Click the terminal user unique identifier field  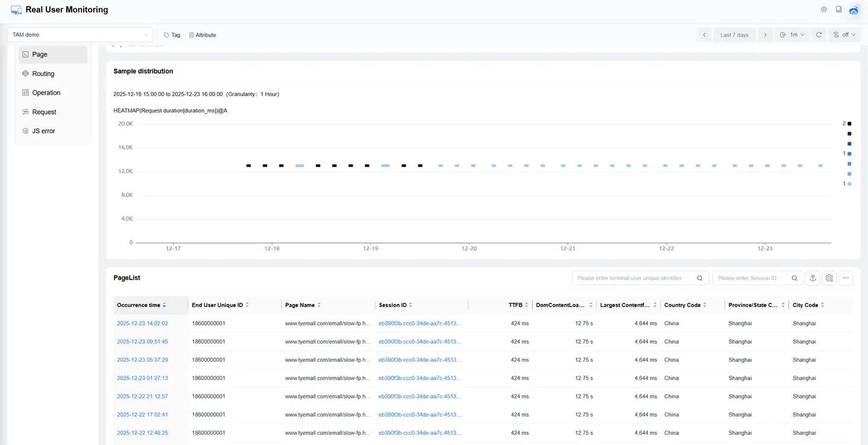(x=633, y=278)
